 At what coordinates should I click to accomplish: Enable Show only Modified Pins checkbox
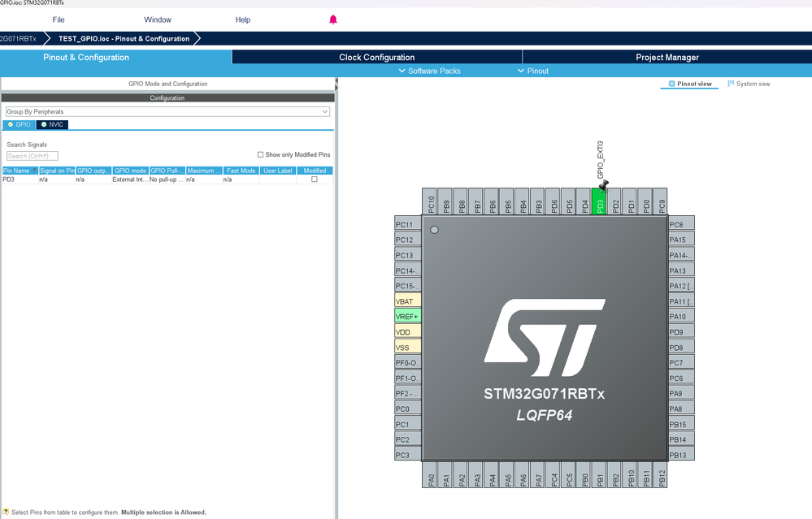[261, 154]
